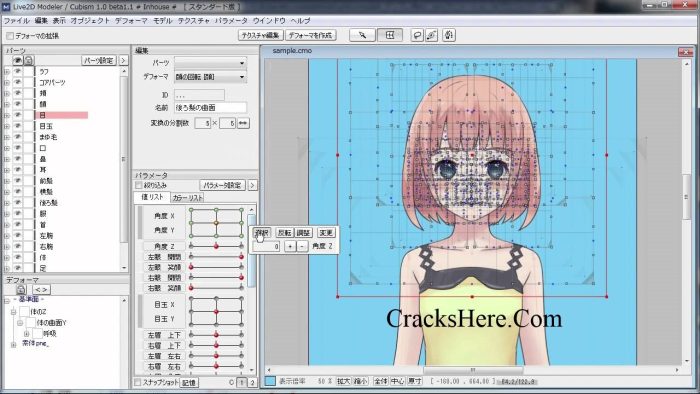Pick the brush selection tool icon

(432, 35)
